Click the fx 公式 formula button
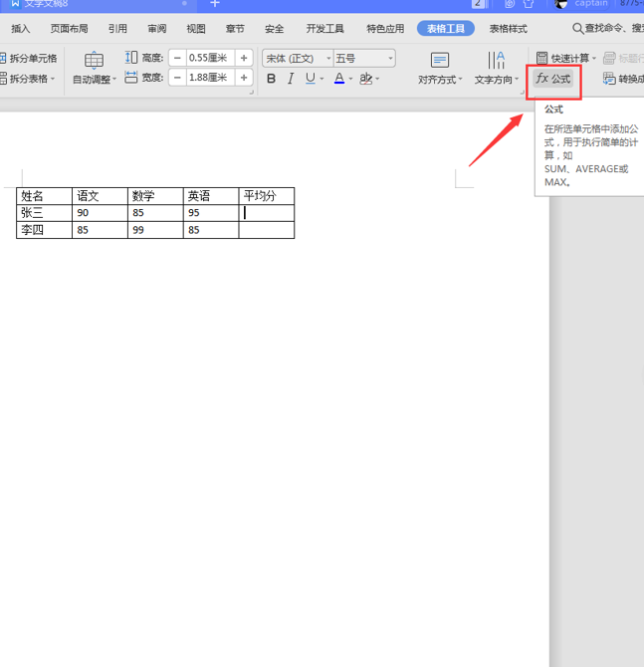 553,79
